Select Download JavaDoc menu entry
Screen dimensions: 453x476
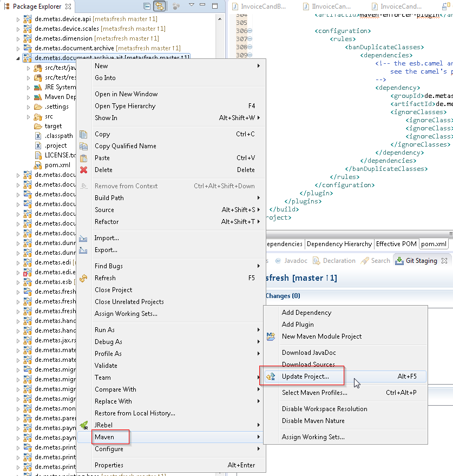click(345, 353)
